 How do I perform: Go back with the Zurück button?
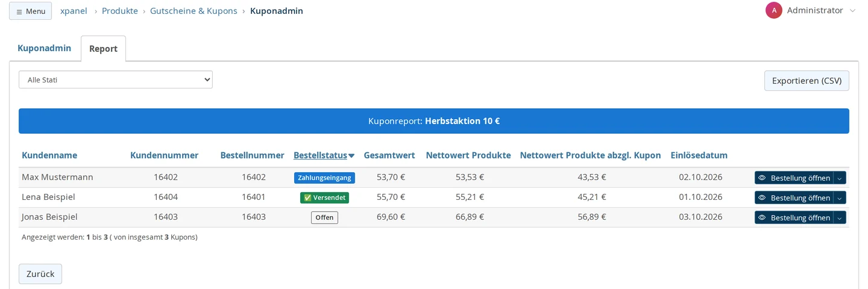pos(40,274)
